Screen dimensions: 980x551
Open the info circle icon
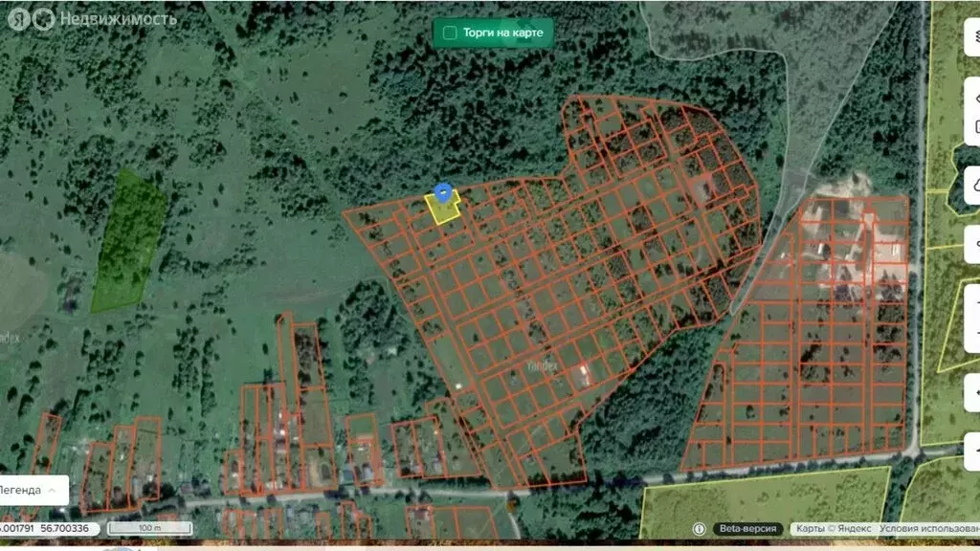699,529
